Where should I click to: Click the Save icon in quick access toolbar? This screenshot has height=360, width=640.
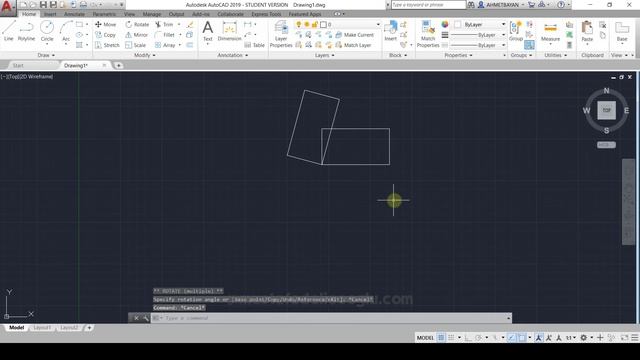pos(43,5)
